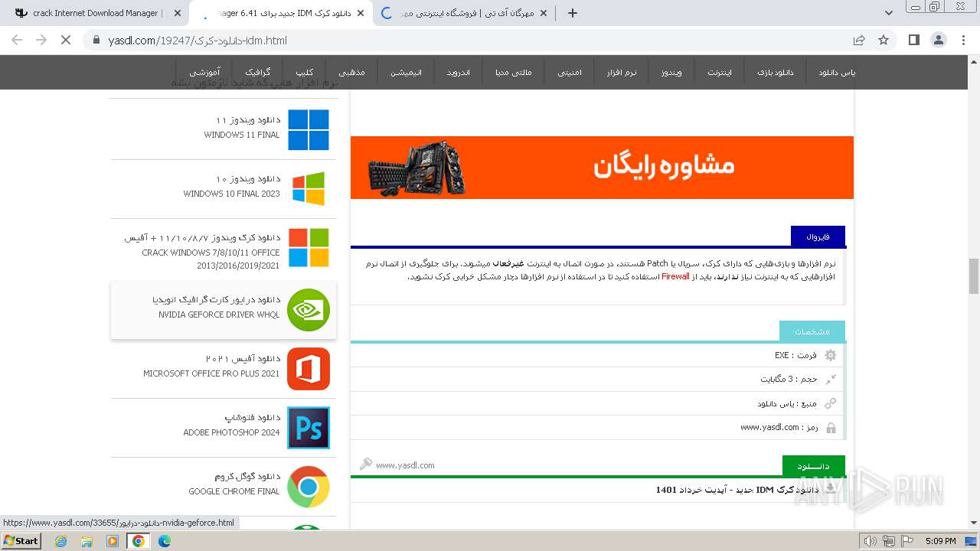Open a new browser tab
Image resolution: width=980 pixels, height=551 pixels.
tap(573, 13)
